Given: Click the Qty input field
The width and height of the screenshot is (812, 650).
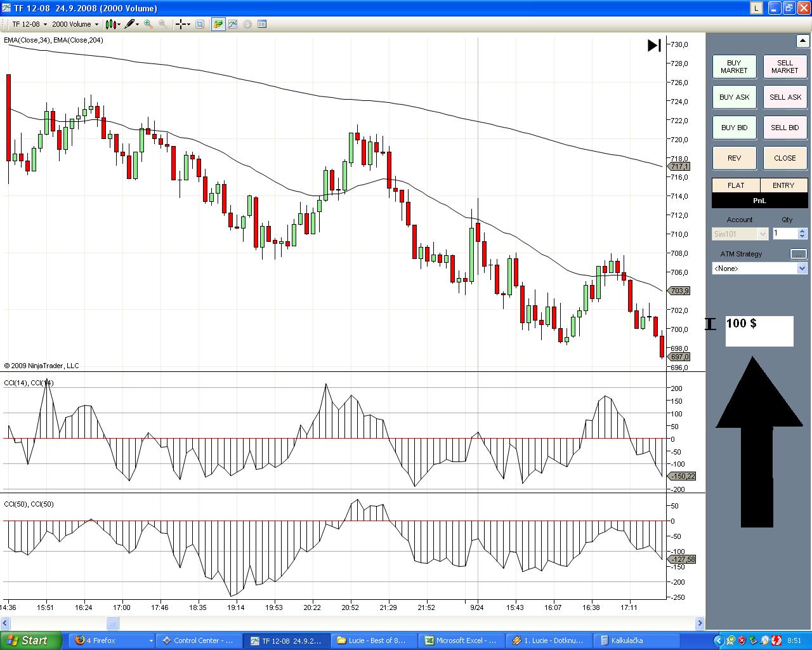Looking at the screenshot, I should point(785,234).
